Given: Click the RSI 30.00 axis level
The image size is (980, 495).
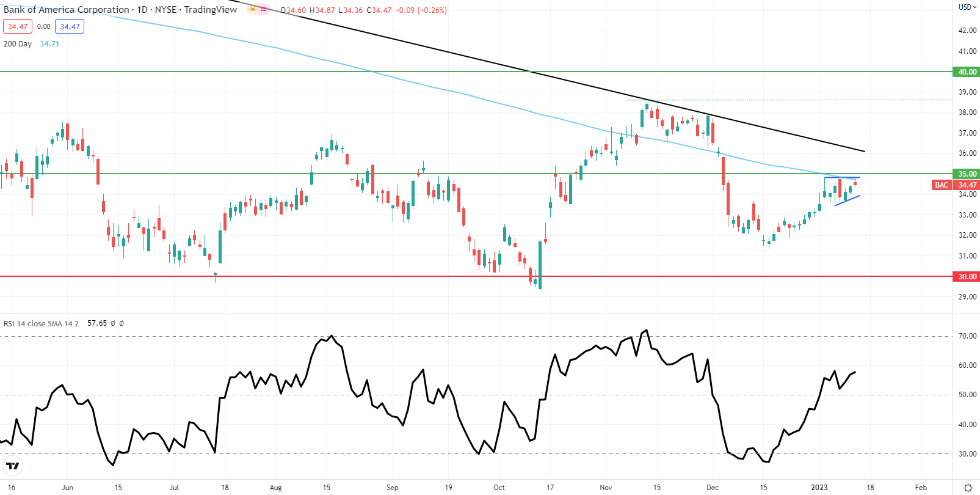Looking at the screenshot, I should pos(967,454).
